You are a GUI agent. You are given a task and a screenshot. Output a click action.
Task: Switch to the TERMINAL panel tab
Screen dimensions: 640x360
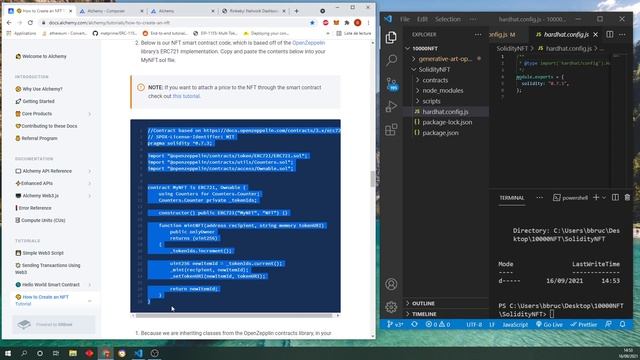click(511, 198)
